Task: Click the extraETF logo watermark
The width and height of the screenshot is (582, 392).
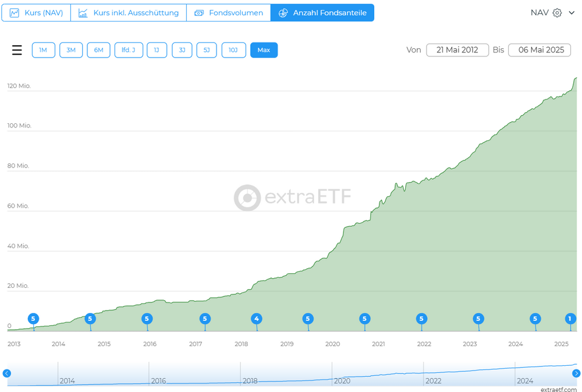Action: coord(292,198)
